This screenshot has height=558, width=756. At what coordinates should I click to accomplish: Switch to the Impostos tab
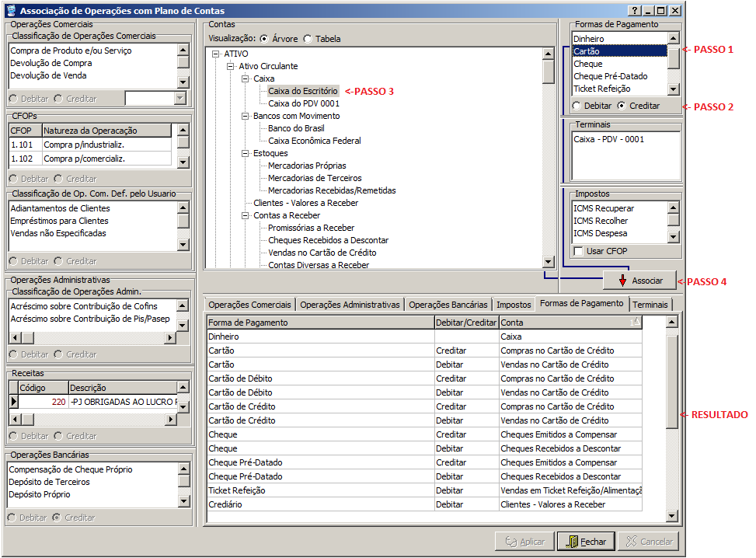point(514,305)
